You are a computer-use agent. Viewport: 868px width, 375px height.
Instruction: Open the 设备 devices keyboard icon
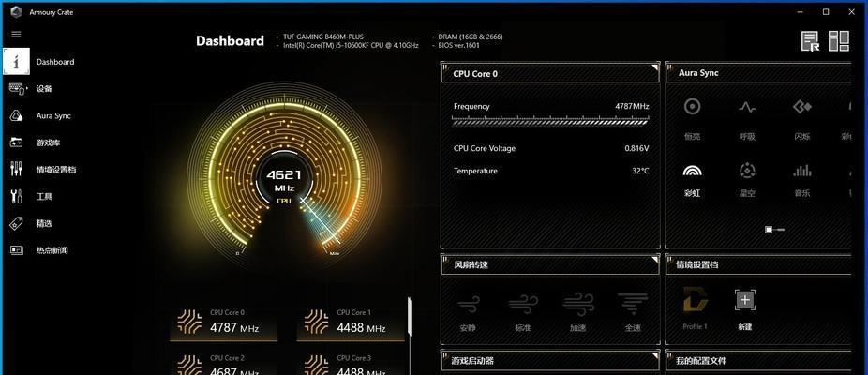pos(17,89)
